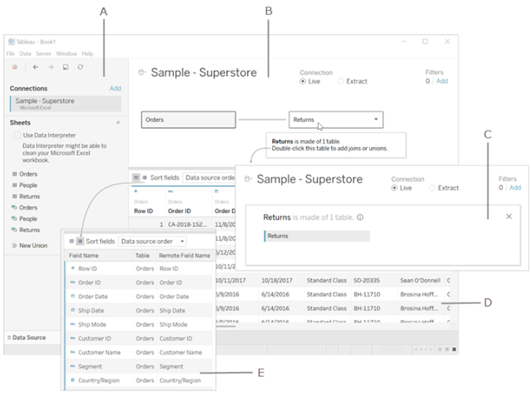Select the Returns physical table bar in the enlarged inset
The height and width of the screenshot is (394, 532).
tap(317, 236)
